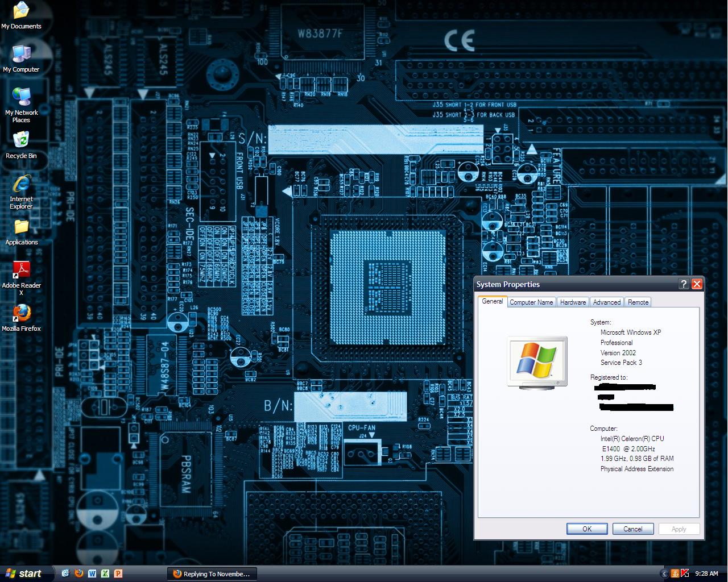Click the 'Intel(R) Celeron(R) CPU' text
728x582 pixels.
[632, 439]
